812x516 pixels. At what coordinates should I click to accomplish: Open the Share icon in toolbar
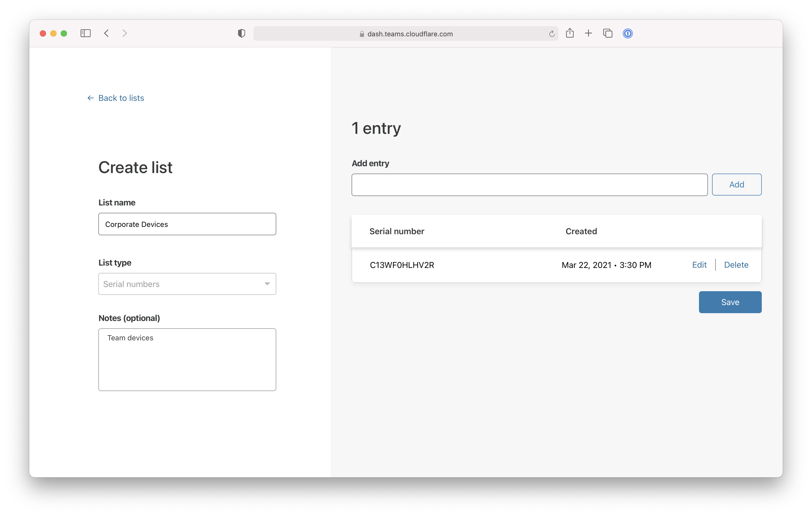tap(570, 33)
